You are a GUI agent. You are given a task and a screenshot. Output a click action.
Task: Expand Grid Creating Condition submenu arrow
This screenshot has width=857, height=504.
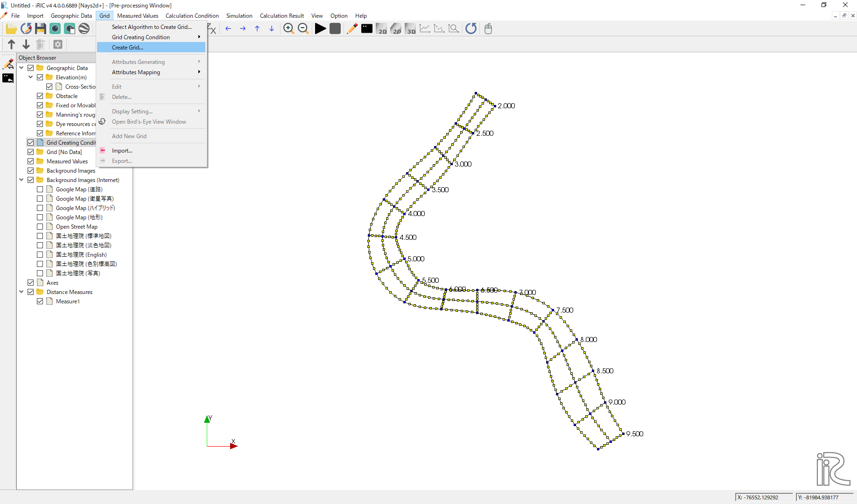199,37
